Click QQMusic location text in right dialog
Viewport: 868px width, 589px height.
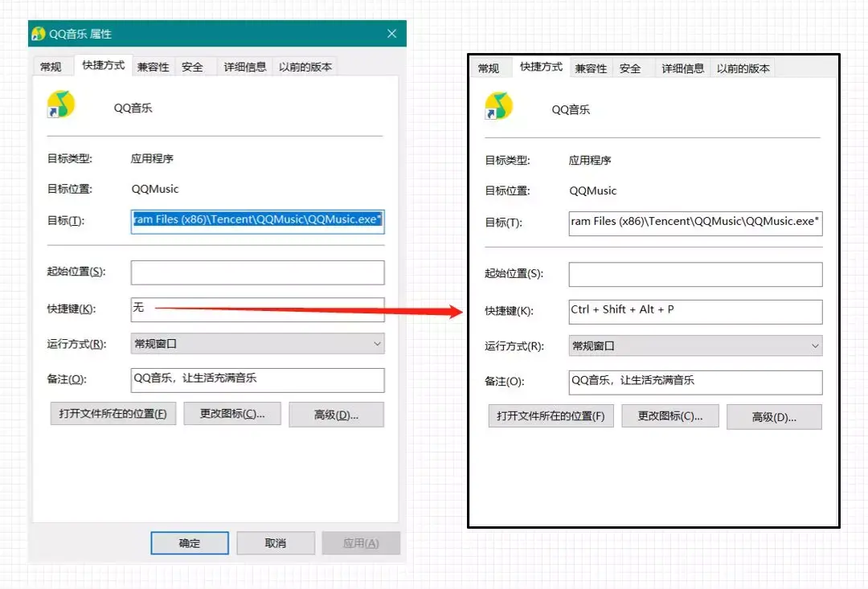593,191
